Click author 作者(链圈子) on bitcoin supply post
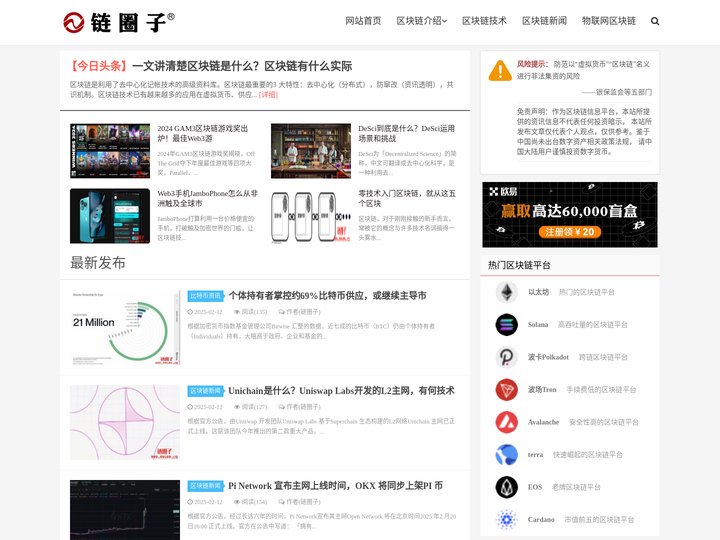The image size is (720, 540). point(299,312)
